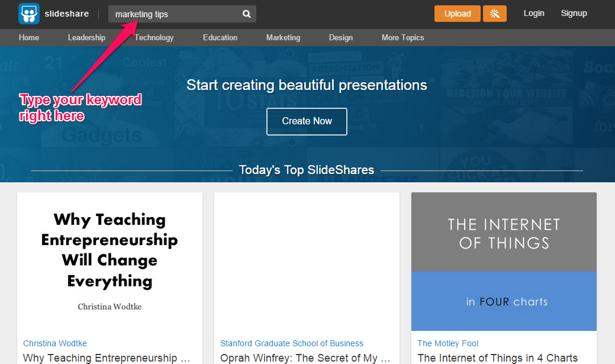Viewport: 615px width, 364px height.
Task: Open The Motley Fool author link
Action: point(448,343)
